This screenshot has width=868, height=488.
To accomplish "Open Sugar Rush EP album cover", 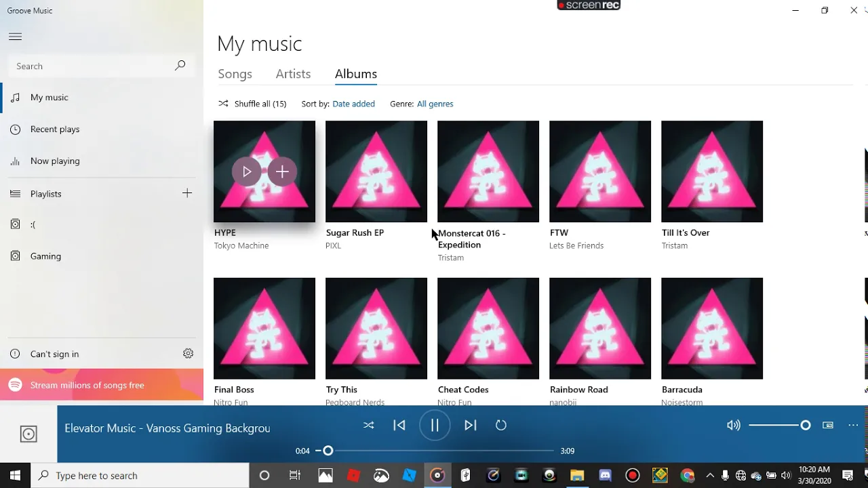I will (x=376, y=171).
